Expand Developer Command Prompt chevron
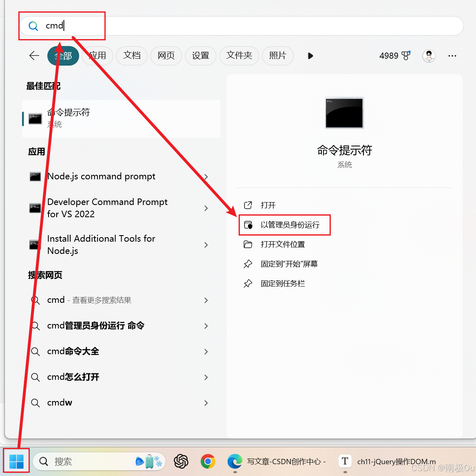The width and height of the screenshot is (476, 476). pos(206,208)
